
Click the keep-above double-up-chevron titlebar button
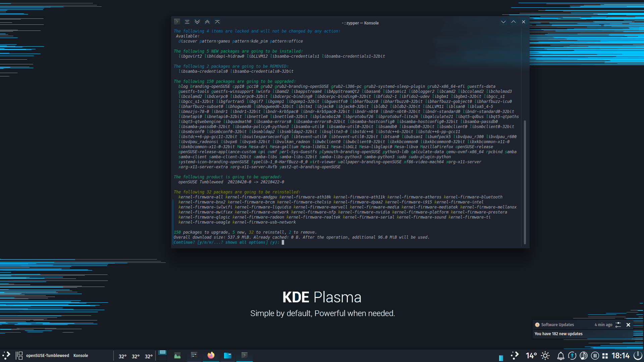tap(207, 22)
